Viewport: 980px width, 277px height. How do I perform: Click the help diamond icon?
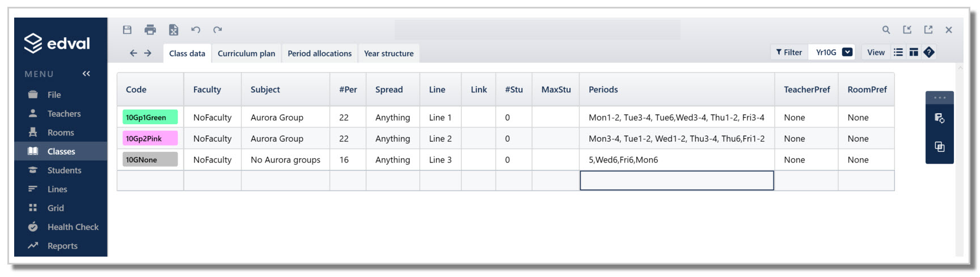pos(929,53)
